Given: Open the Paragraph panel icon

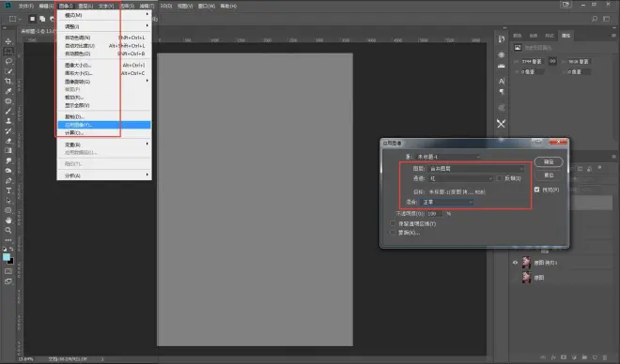Looking at the screenshot, I should point(502,92).
